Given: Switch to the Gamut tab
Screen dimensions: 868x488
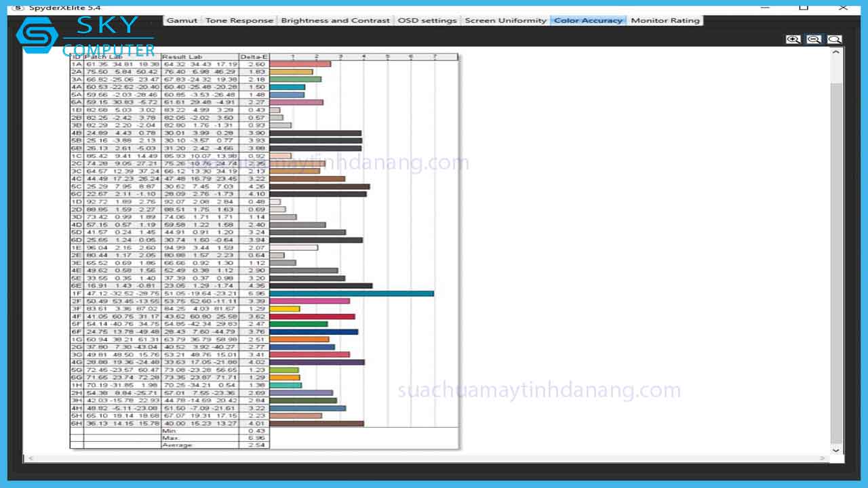Looking at the screenshot, I should pos(182,20).
